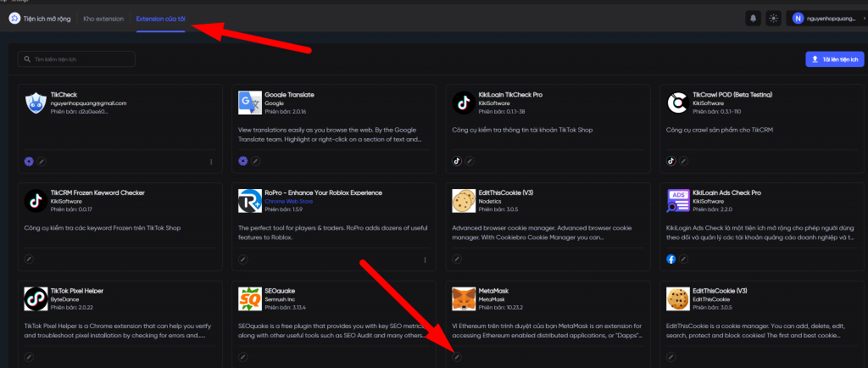Click the Nodetics author text
Viewport: 868px width, 368px height.
[x=489, y=202]
